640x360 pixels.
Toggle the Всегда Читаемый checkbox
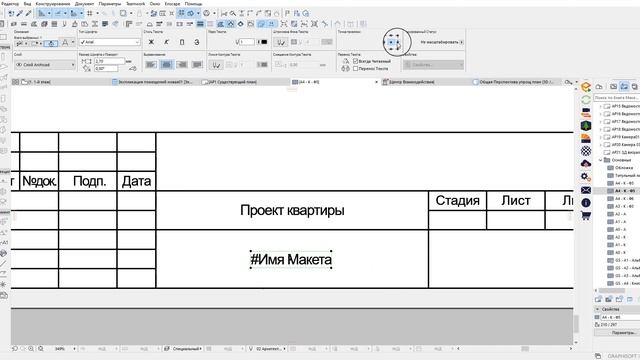coord(356,61)
